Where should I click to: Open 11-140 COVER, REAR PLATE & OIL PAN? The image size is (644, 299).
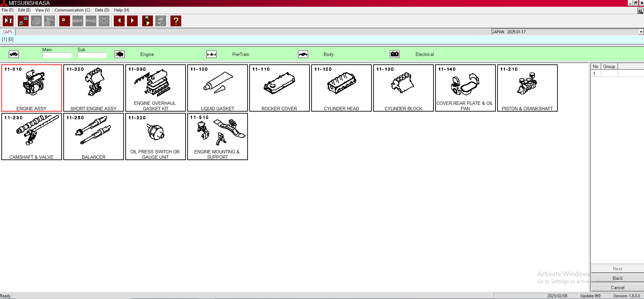465,88
